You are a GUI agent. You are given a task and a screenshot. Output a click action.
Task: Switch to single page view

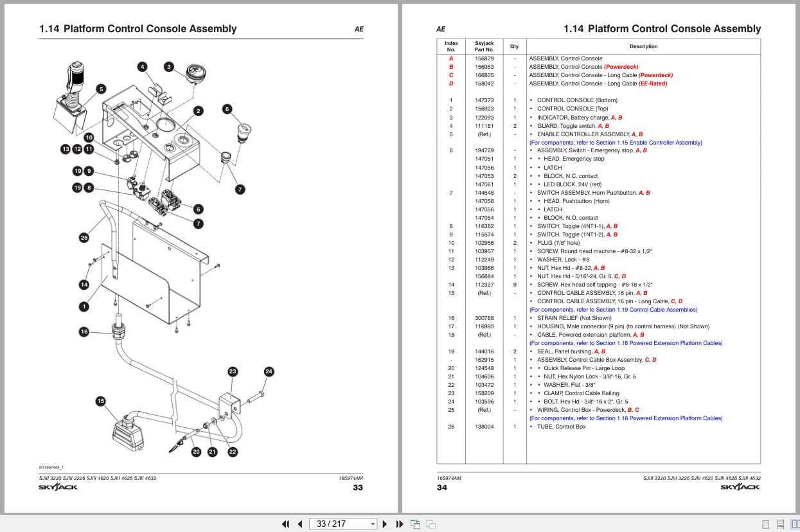766,524
